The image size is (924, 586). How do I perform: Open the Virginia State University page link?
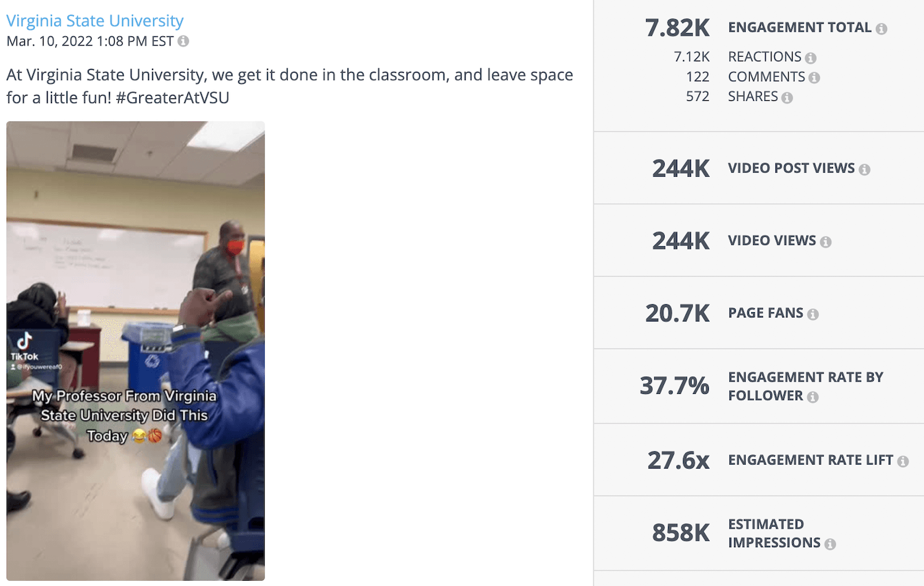coord(94,20)
